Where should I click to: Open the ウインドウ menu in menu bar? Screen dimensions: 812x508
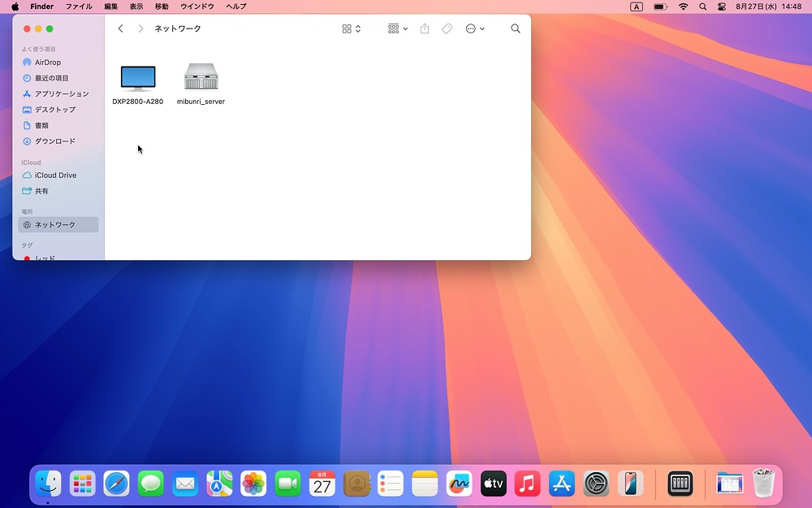197,7
